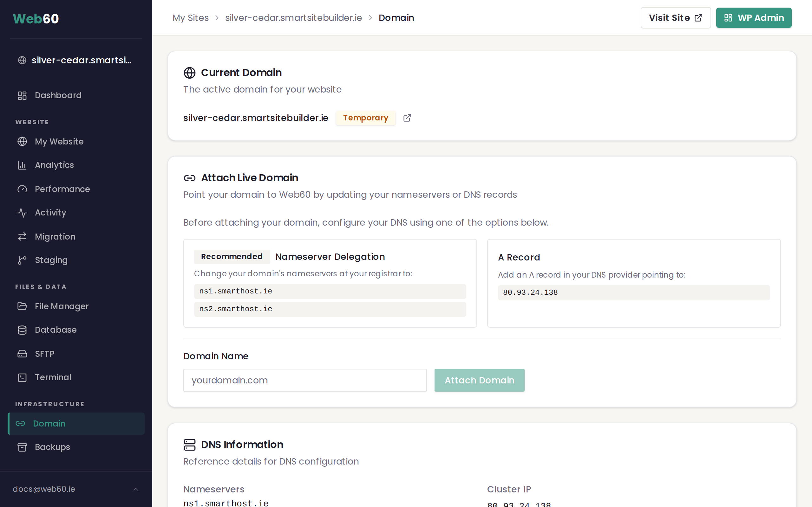Open the site via external link icon beside Temporary

pos(407,118)
